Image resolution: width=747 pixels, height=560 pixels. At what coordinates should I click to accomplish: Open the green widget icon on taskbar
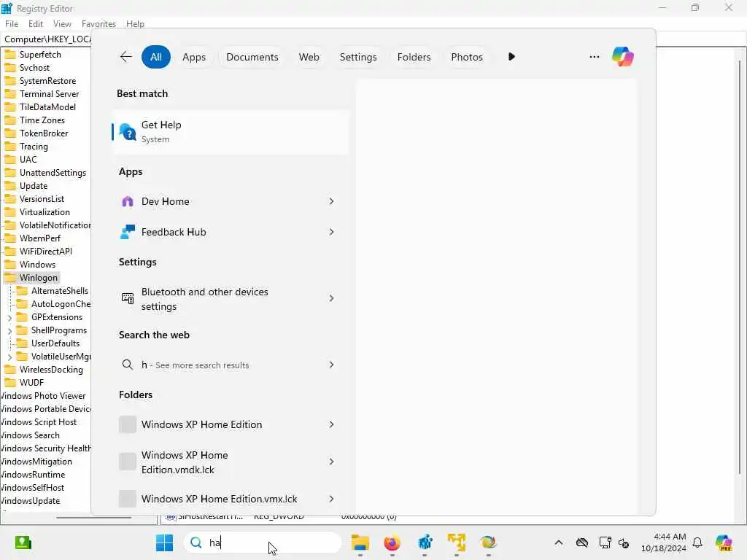click(23, 542)
